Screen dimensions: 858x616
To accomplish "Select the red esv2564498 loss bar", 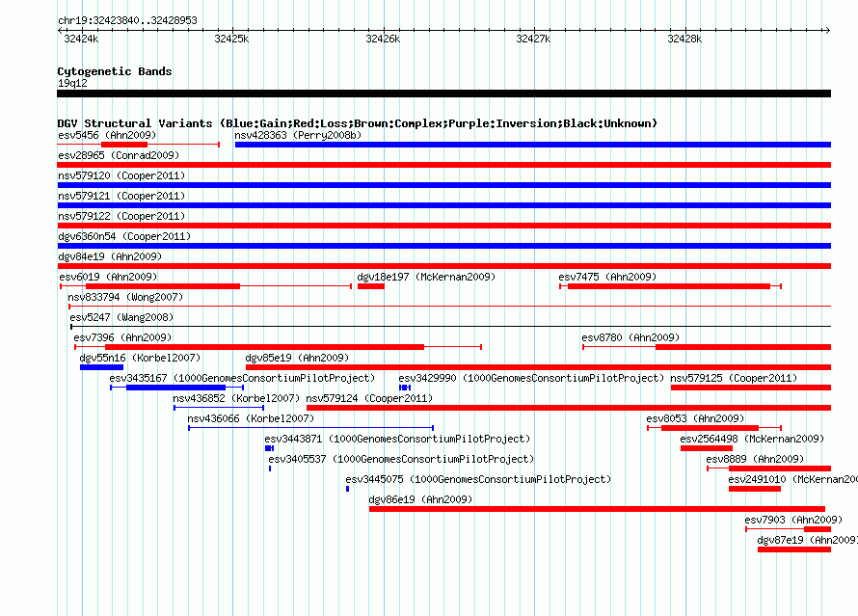I will (707, 448).
